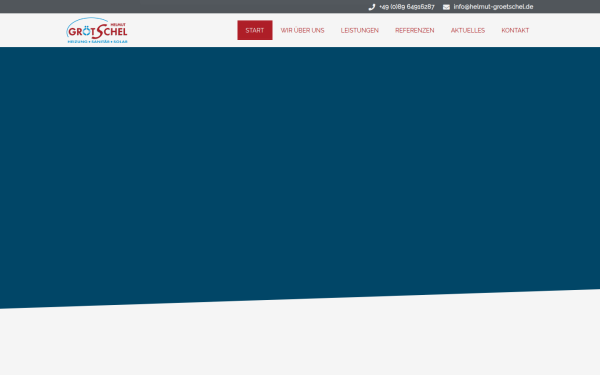
Task: Go to LEISTUNGEN menu item
Action: 360,30
